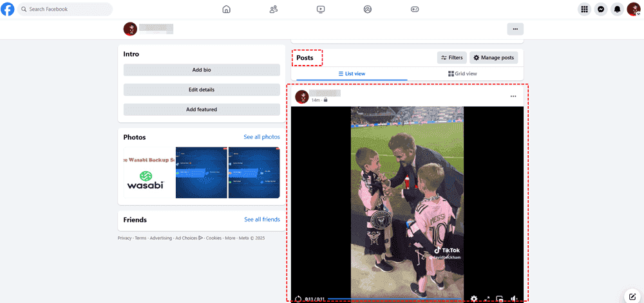Click the Add bio button
644x303 pixels.
202,70
